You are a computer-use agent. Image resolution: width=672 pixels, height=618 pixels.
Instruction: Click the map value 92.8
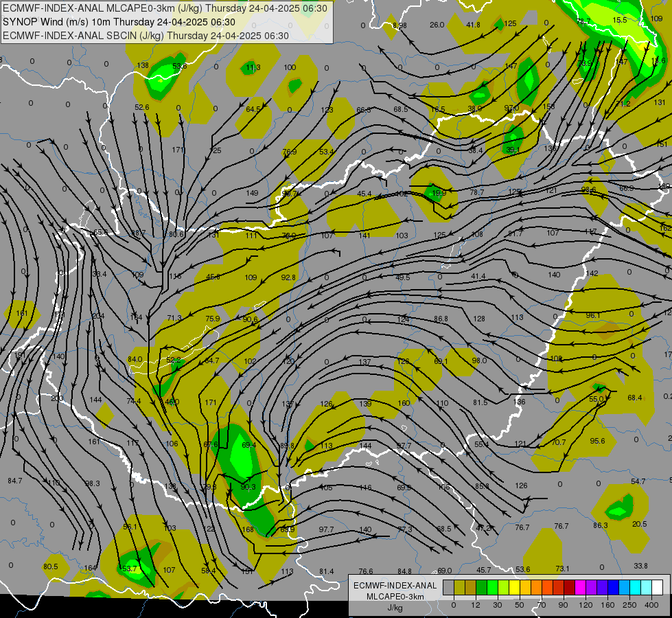point(288,277)
